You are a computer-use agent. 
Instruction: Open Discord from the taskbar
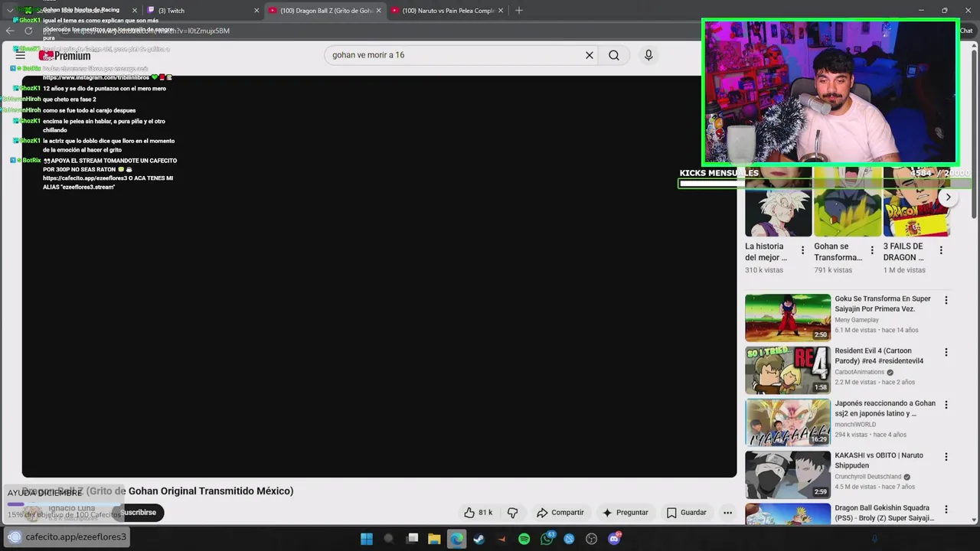coord(614,539)
